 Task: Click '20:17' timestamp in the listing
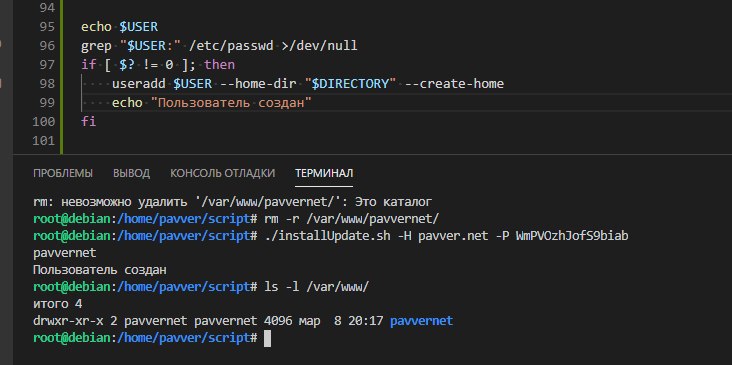pyautogui.click(x=366, y=321)
